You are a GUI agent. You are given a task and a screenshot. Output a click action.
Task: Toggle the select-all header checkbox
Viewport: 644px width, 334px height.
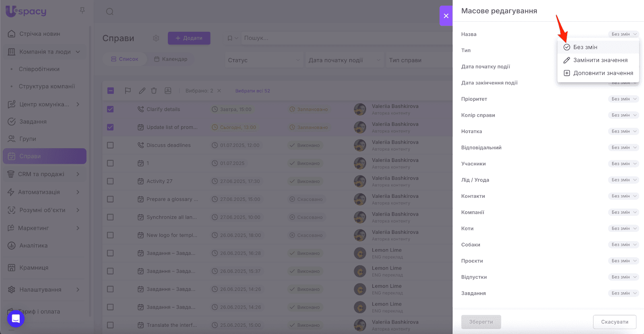[111, 91]
